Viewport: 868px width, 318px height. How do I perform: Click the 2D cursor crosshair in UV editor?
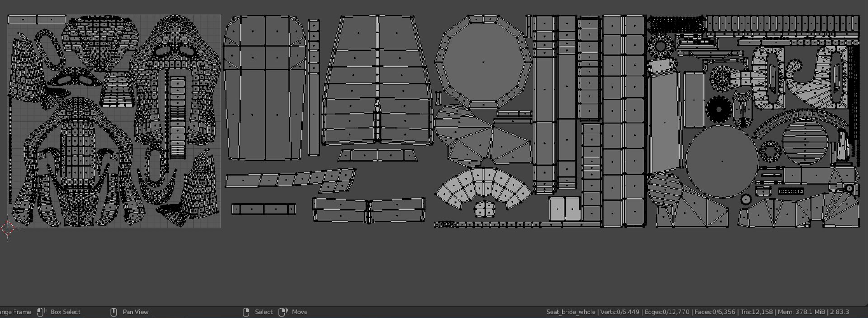point(8,228)
